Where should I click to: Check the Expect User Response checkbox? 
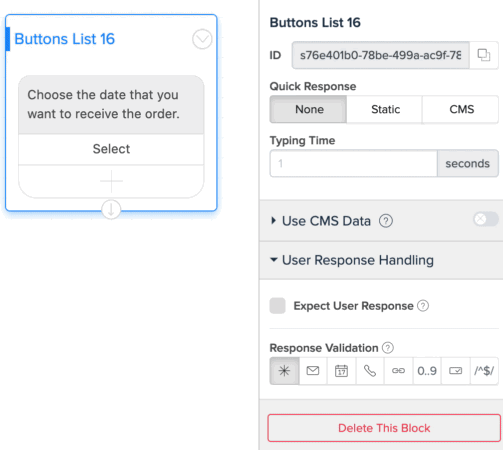coord(277,306)
